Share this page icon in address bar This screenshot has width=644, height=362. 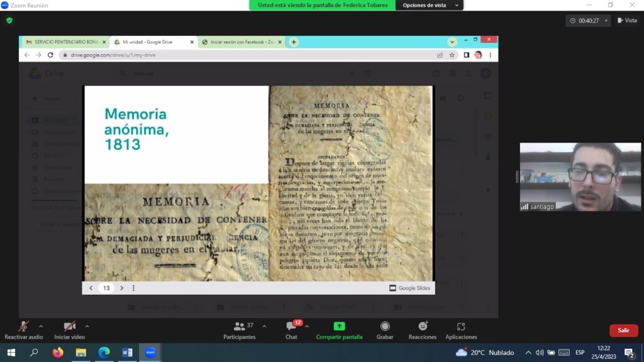(x=440, y=55)
